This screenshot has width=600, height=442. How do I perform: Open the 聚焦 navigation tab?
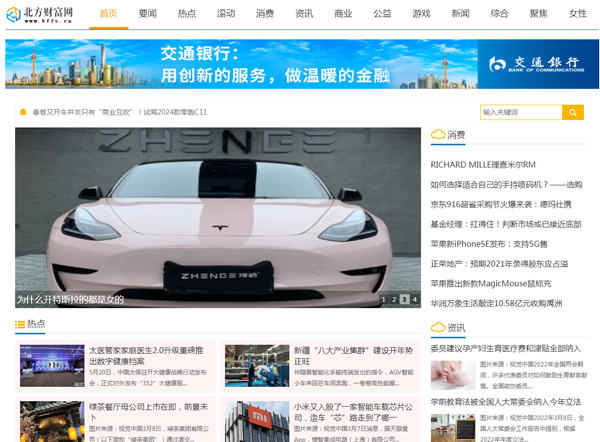(538, 14)
